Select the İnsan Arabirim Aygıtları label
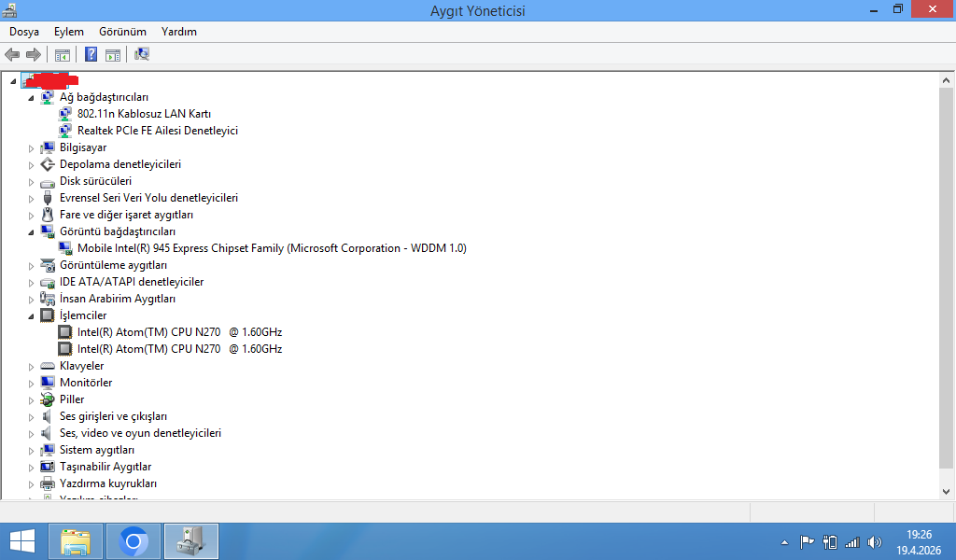The height and width of the screenshot is (560, 956). coord(118,299)
